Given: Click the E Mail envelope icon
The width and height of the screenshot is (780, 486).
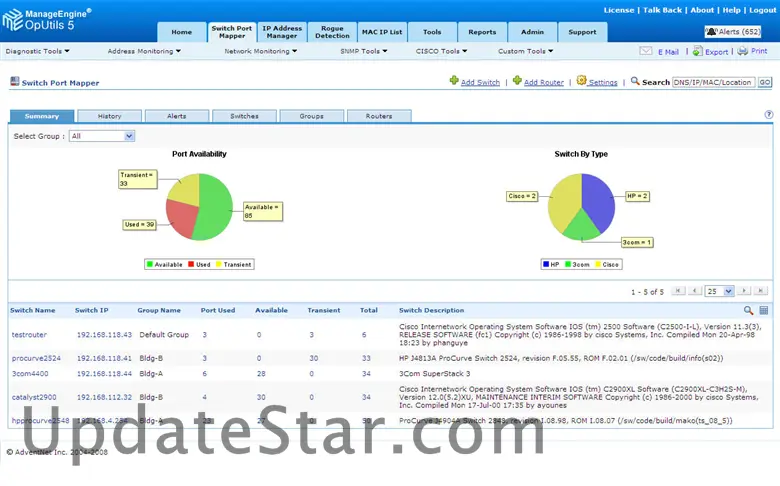Looking at the screenshot, I should coord(646,51).
